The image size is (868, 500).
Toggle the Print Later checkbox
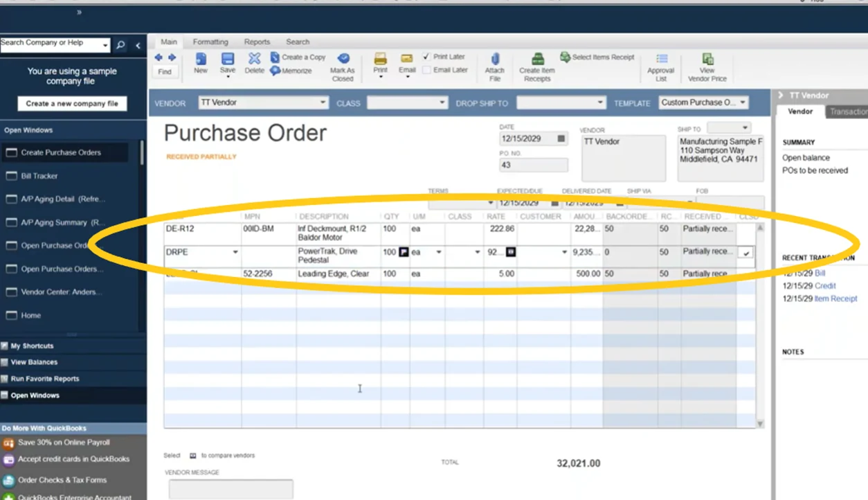pos(426,57)
